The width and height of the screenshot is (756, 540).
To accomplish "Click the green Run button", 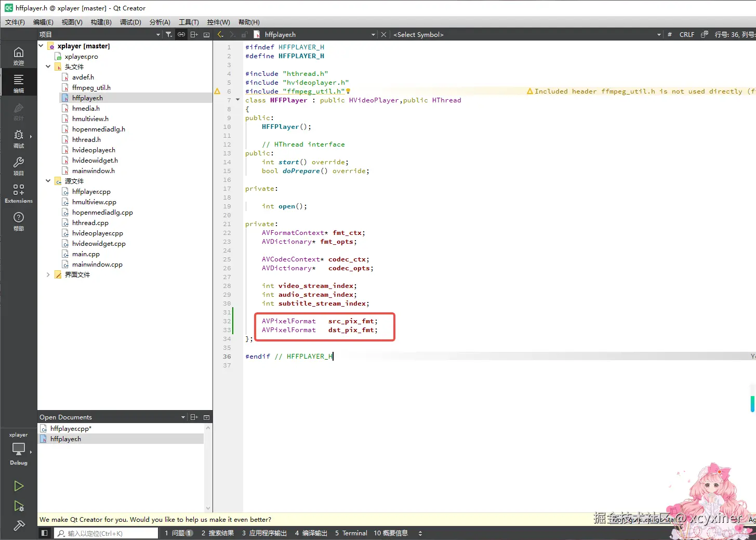I will pos(19,486).
